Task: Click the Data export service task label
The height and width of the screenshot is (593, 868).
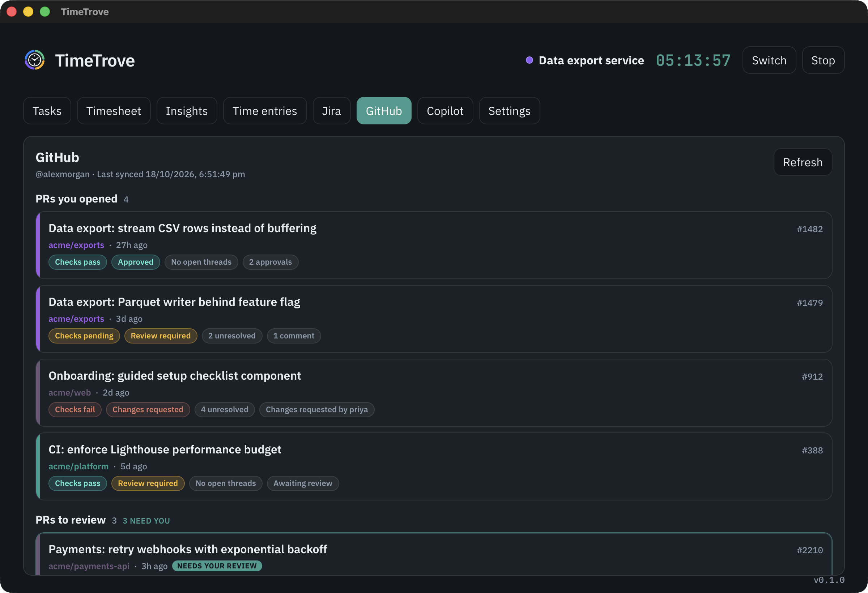Action: point(591,60)
